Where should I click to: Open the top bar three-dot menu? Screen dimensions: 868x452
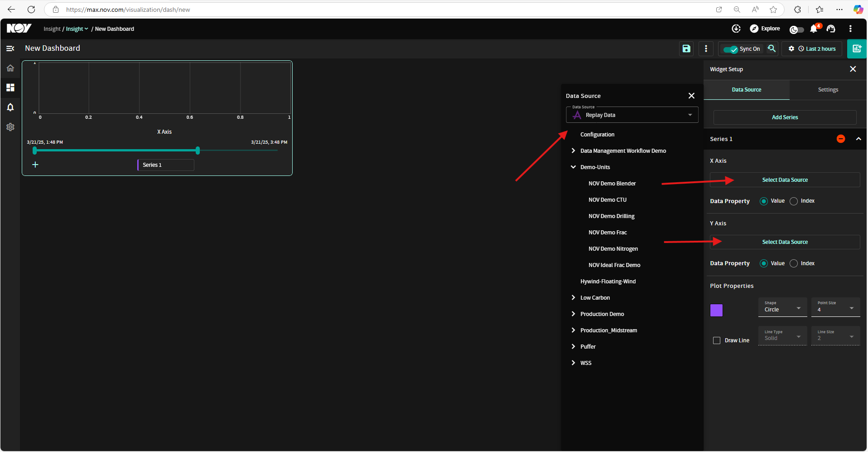coord(850,29)
